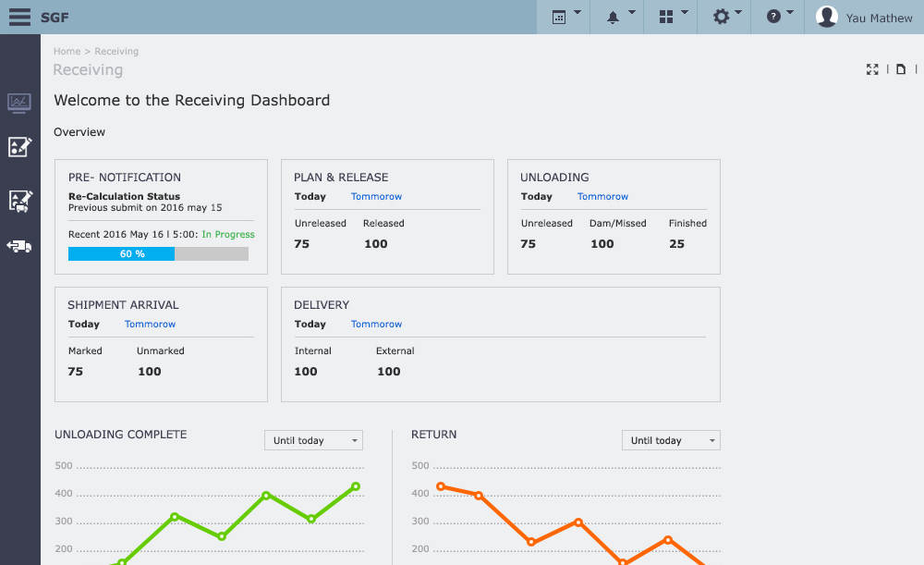Click the fullscreen expand icon
The image size is (924, 565).
coord(872,69)
